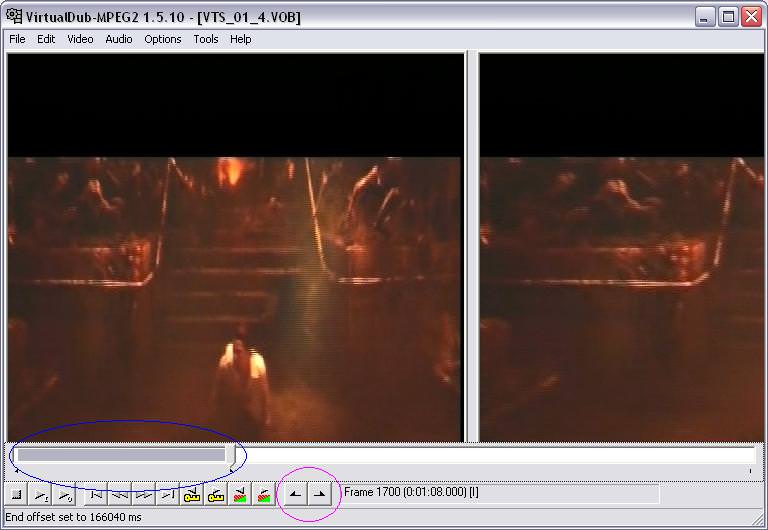Screen dimensions: 768x530
Task: Close the VirtualDub window
Action: [751, 17]
